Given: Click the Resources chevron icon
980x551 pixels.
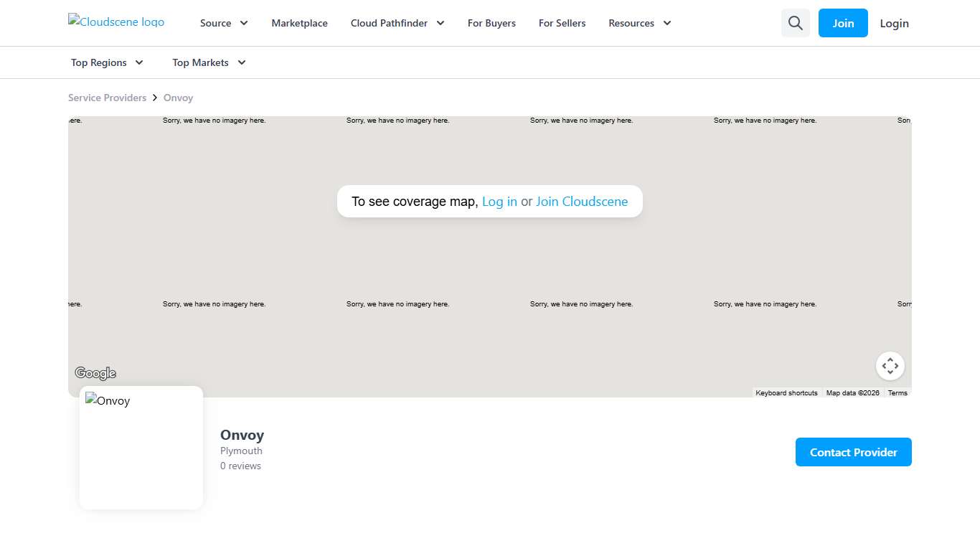Looking at the screenshot, I should (x=666, y=23).
